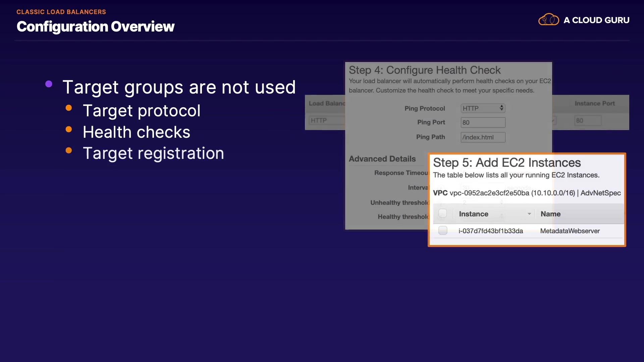Click the Ping Path /index.html field
Viewport: 644px width, 362px height.
pyautogui.click(x=483, y=137)
